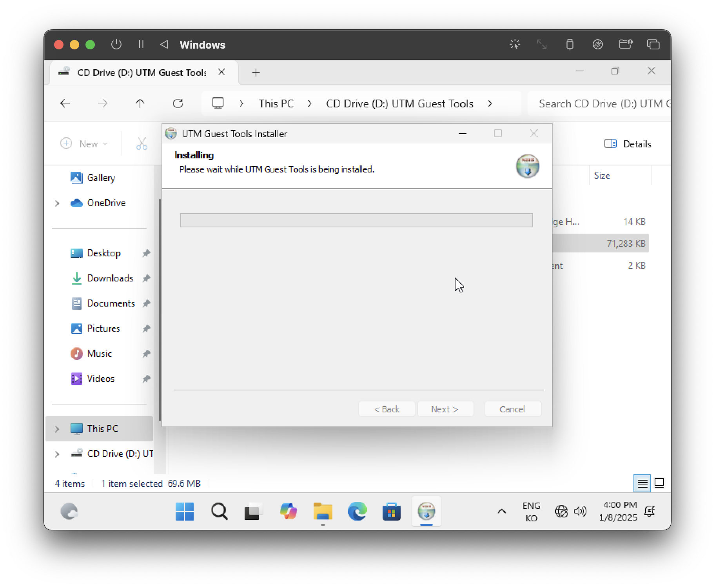The height and width of the screenshot is (588, 715).
Task: Launch Copilot from taskbar
Action: 288,511
